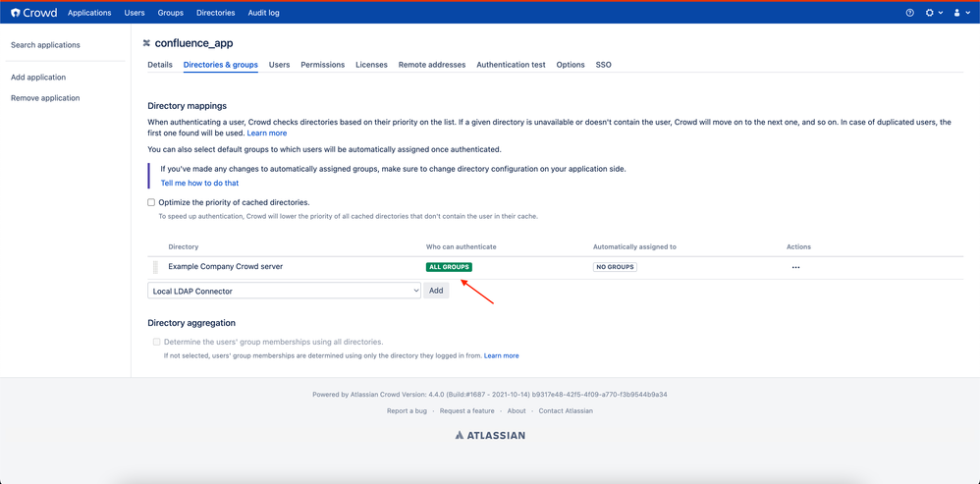The image size is (980, 484).
Task: Click the ALL GROUPS badge
Action: 449,267
